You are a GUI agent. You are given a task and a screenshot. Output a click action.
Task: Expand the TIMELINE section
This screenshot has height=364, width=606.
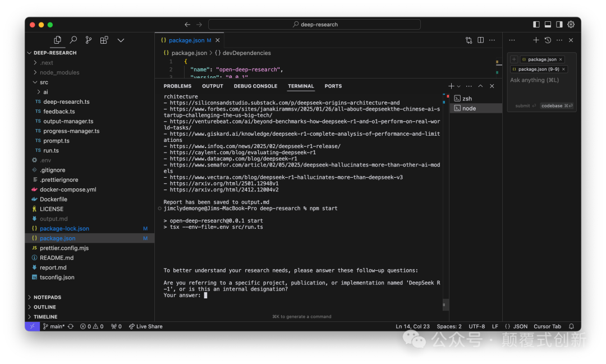click(x=45, y=316)
